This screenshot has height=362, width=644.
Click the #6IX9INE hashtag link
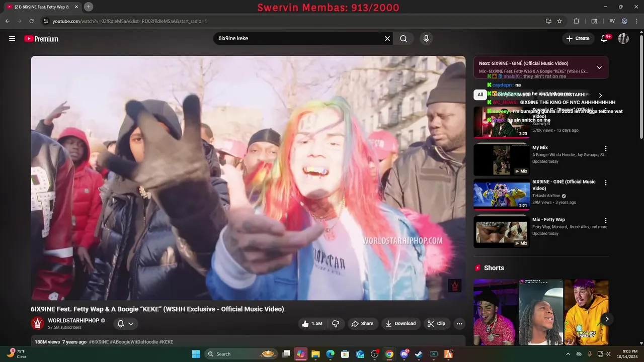point(99,342)
